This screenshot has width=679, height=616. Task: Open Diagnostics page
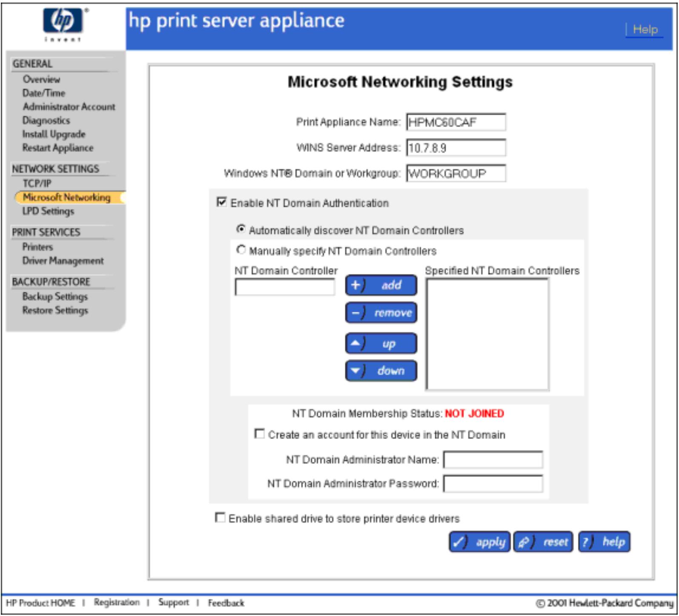tap(46, 120)
